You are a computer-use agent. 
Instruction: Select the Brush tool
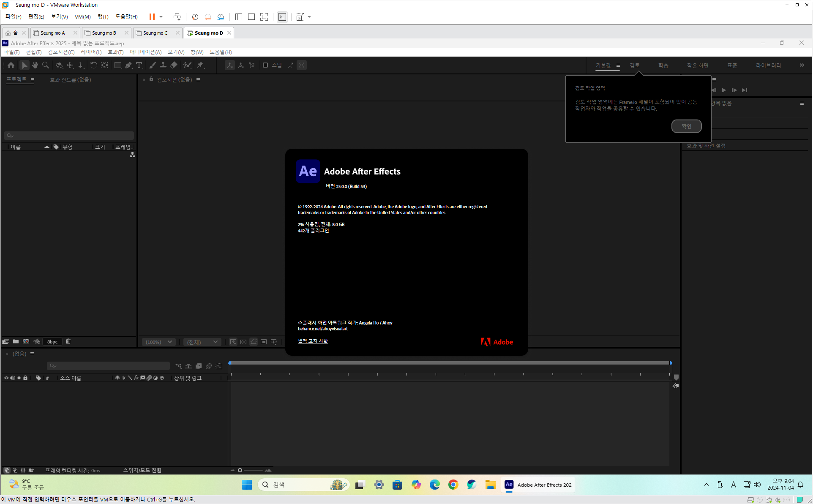click(x=153, y=65)
